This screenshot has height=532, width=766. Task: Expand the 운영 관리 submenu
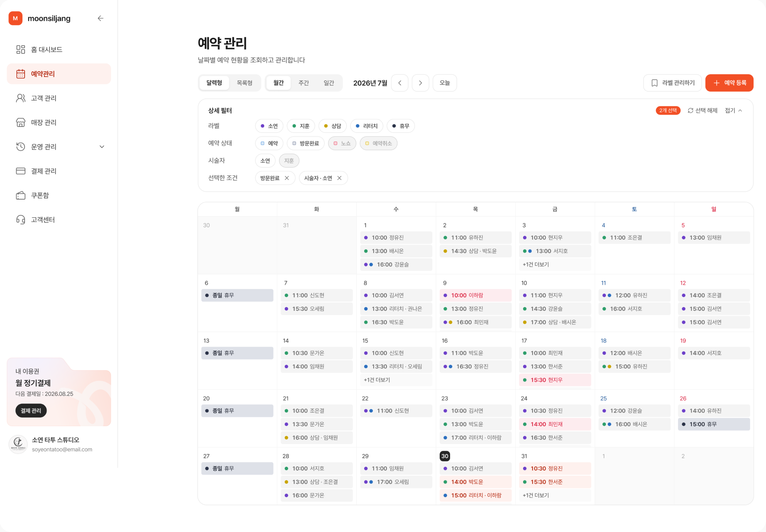[x=102, y=146]
